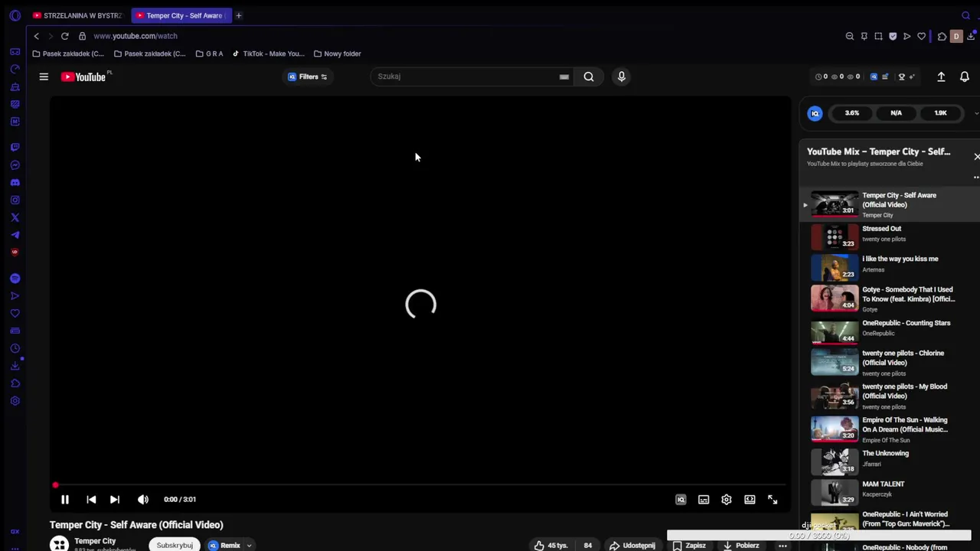This screenshot has height=551, width=980.
Task: Start voice search with microphone
Action: (x=622, y=77)
